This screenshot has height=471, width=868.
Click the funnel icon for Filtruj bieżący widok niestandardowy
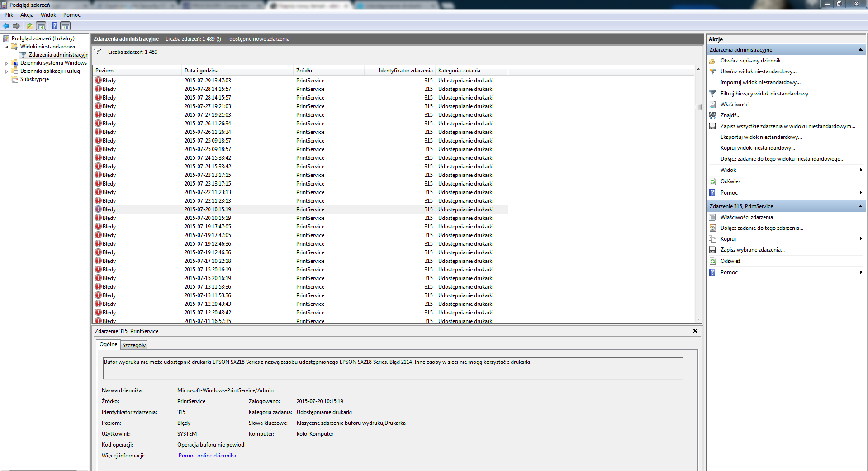[712, 94]
